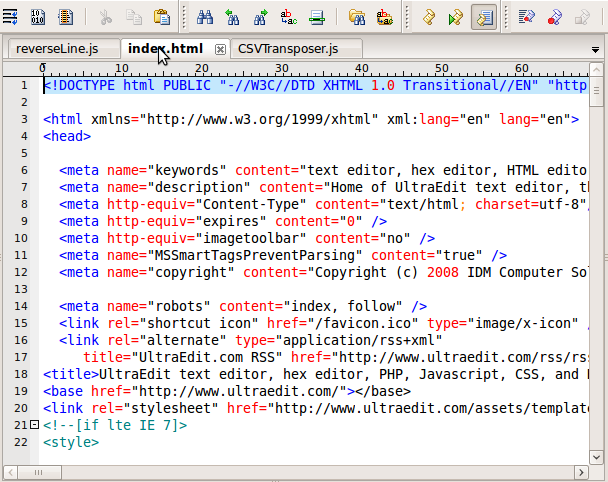Click horizontal scrollbar left arrow
Viewport: 608px width, 482px height.
[10, 472]
